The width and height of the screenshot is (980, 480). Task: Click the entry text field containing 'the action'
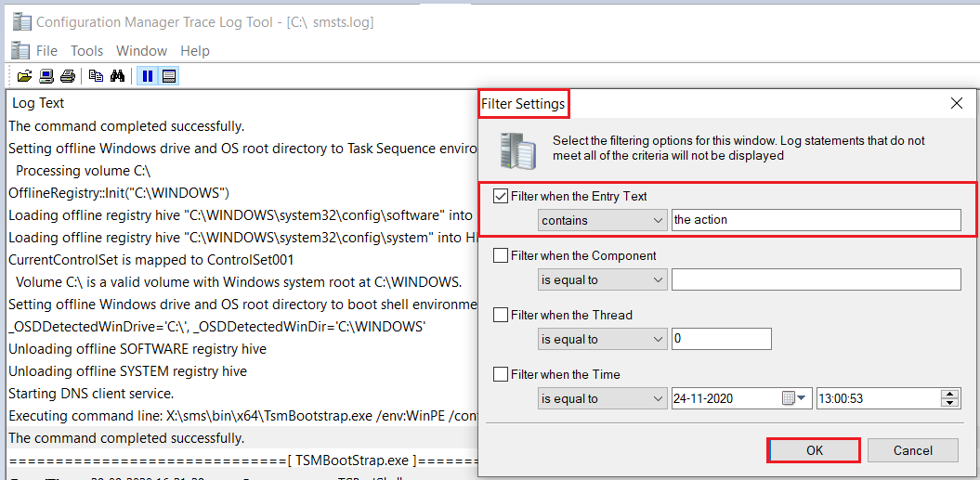tap(817, 220)
